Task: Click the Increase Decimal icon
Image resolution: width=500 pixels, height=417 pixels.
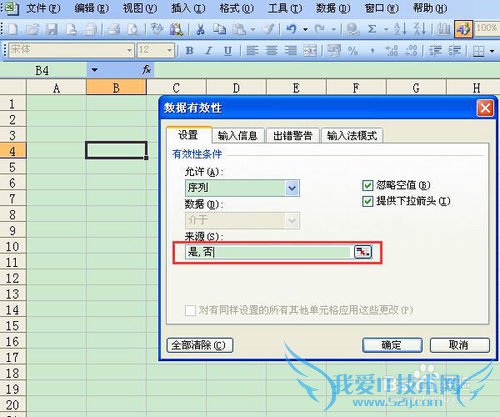Action: [392, 51]
